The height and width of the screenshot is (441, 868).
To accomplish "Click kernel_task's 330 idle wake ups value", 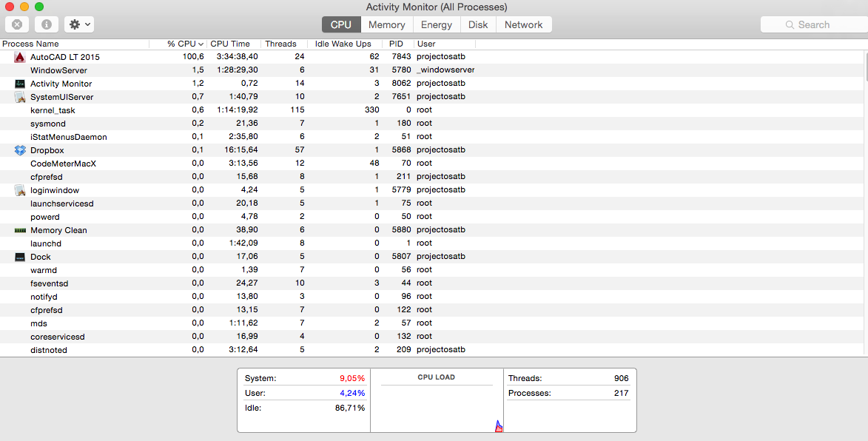I will [372, 110].
